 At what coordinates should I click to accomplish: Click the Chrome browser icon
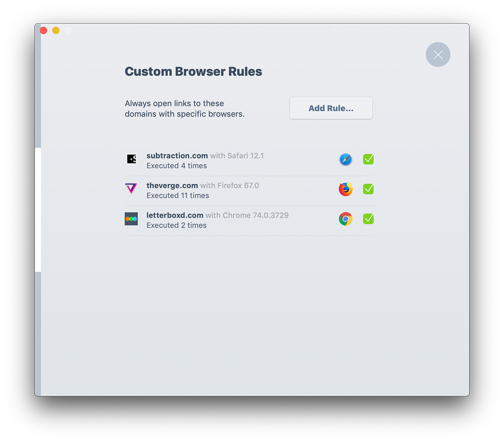click(x=346, y=219)
